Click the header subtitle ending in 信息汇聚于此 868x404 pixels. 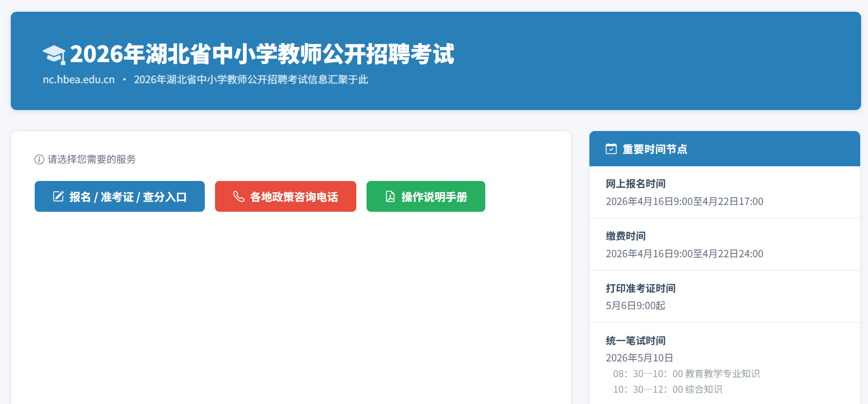pos(251,80)
